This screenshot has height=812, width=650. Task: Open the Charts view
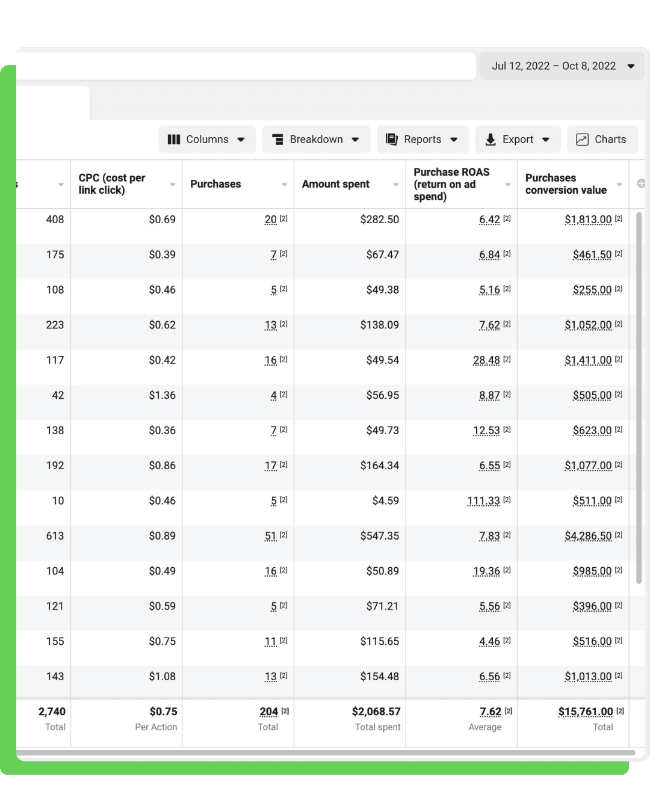tap(602, 139)
